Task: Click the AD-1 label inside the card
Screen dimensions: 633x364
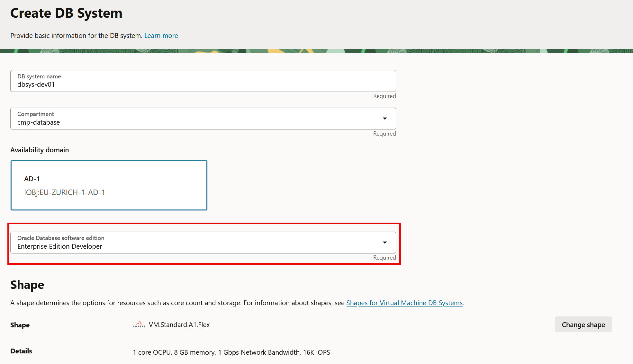Action: coord(32,179)
